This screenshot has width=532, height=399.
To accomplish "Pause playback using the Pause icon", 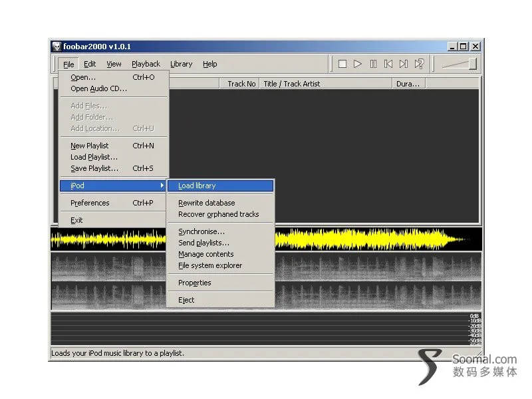I will 373,64.
